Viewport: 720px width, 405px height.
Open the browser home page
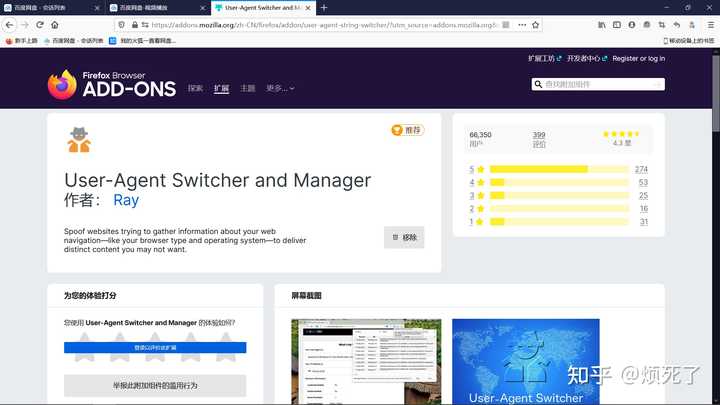point(55,25)
